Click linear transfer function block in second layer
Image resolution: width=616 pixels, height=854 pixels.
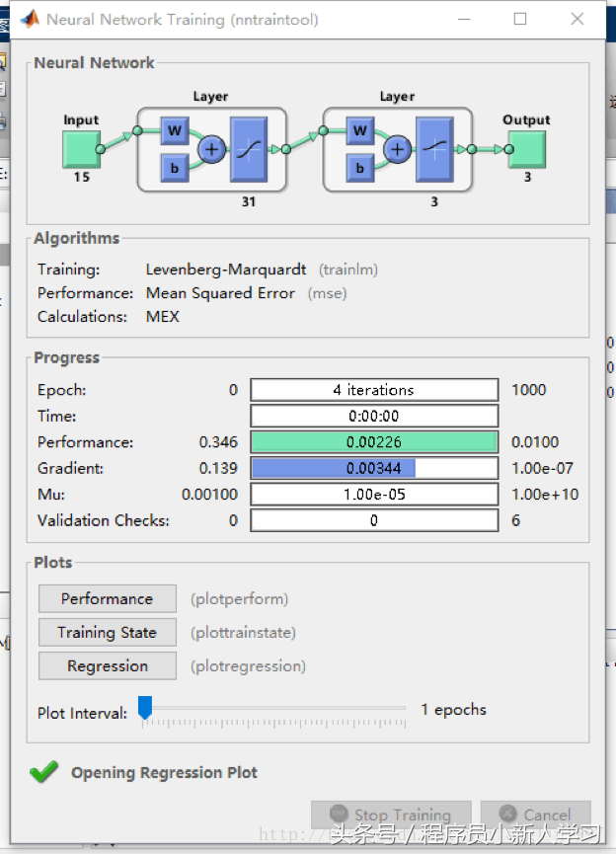pos(434,149)
